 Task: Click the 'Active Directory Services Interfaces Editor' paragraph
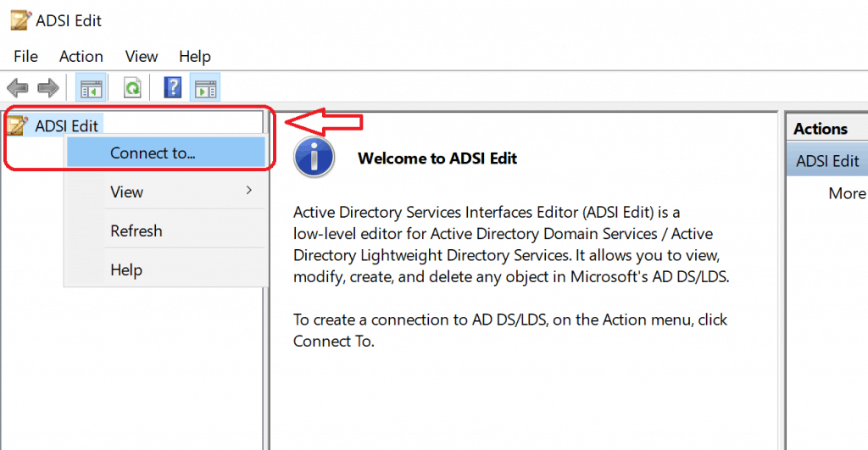[511, 244]
